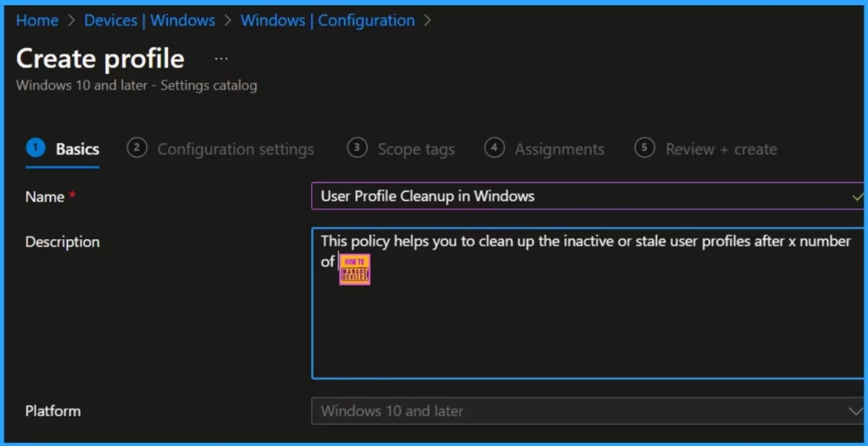Screen dimensions: 868x446
Task: Open the Platform dropdown arrow
Action: pyautogui.click(x=855, y=410)
